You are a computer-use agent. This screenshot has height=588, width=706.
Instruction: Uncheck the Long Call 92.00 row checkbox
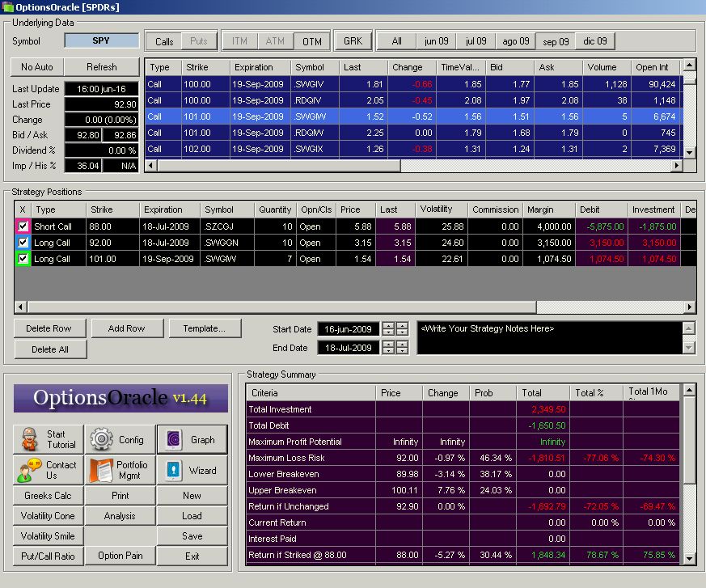pyautogui.click(x=23, y=242)
